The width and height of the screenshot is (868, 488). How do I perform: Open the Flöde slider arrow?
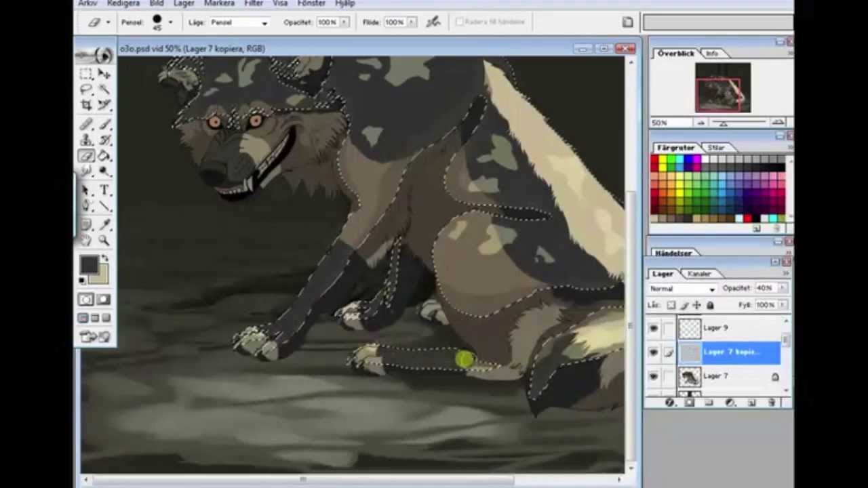tap(412, 22)
